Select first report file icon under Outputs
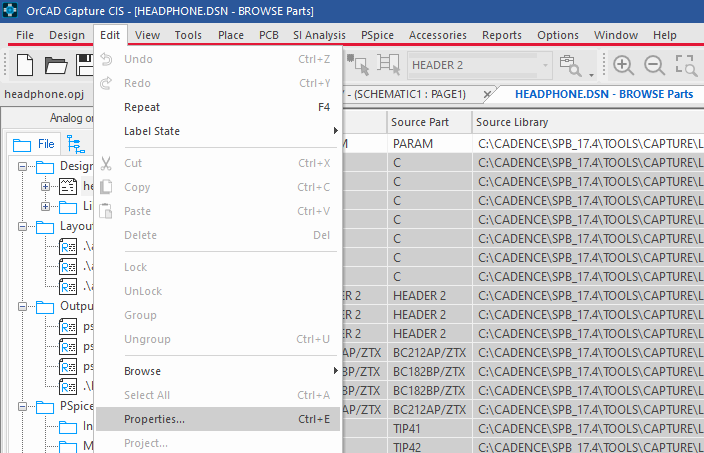This screenshot has width=704, height=453. (x=68, y=326)
